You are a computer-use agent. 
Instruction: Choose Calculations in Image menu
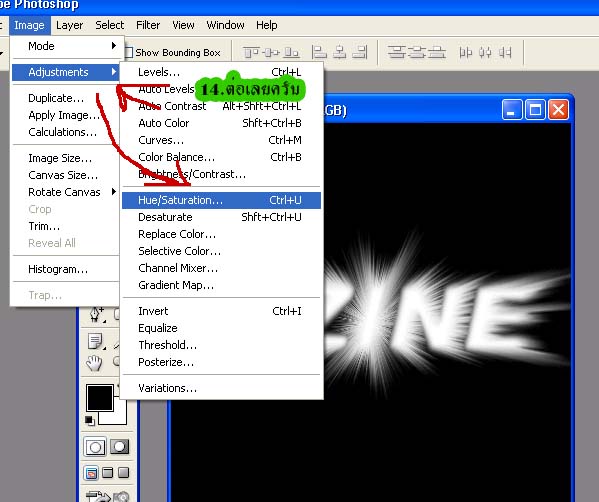(66, 132)
